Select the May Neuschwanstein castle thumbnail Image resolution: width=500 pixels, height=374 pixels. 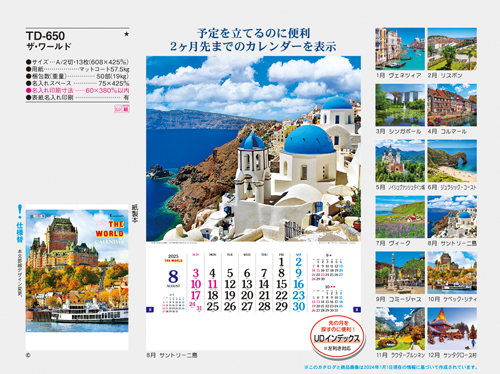coord(400,161)
